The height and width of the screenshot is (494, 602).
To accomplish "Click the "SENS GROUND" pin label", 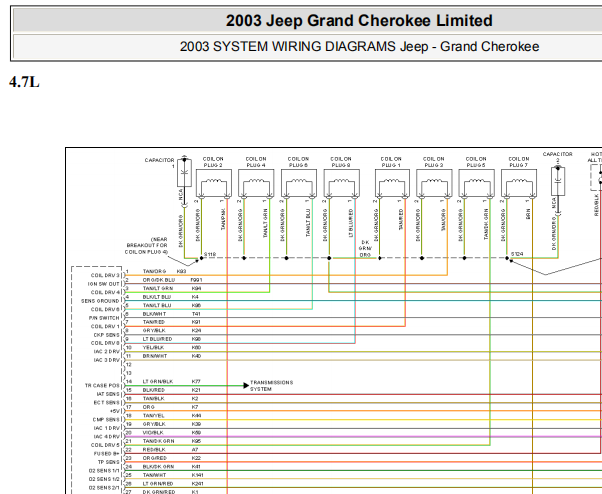I will click(x=101, y=301).
